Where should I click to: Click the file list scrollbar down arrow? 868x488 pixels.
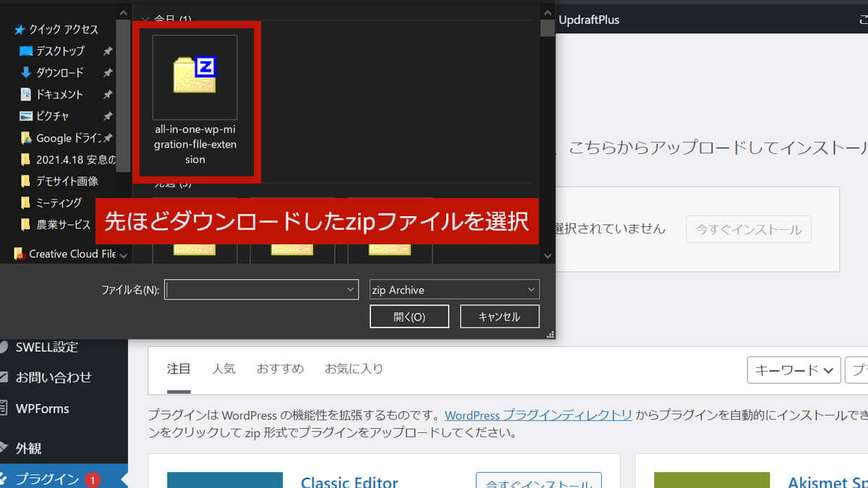pyautogui.click(x=548, y=255)
